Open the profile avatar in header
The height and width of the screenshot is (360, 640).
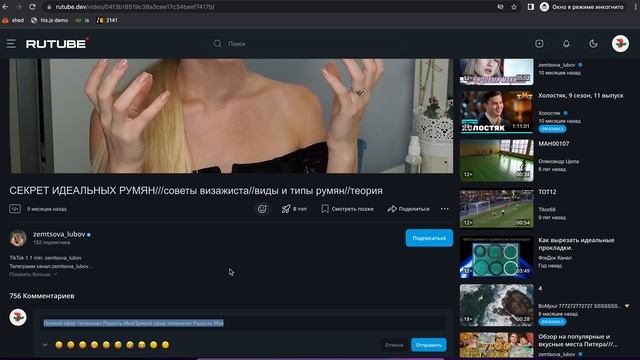[x=620, y=44]
